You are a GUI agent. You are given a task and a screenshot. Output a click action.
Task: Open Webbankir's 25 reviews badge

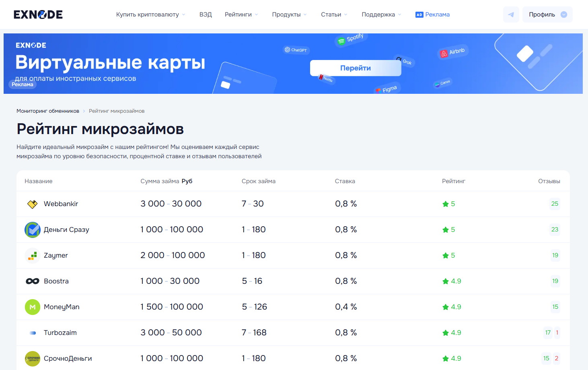555,204
